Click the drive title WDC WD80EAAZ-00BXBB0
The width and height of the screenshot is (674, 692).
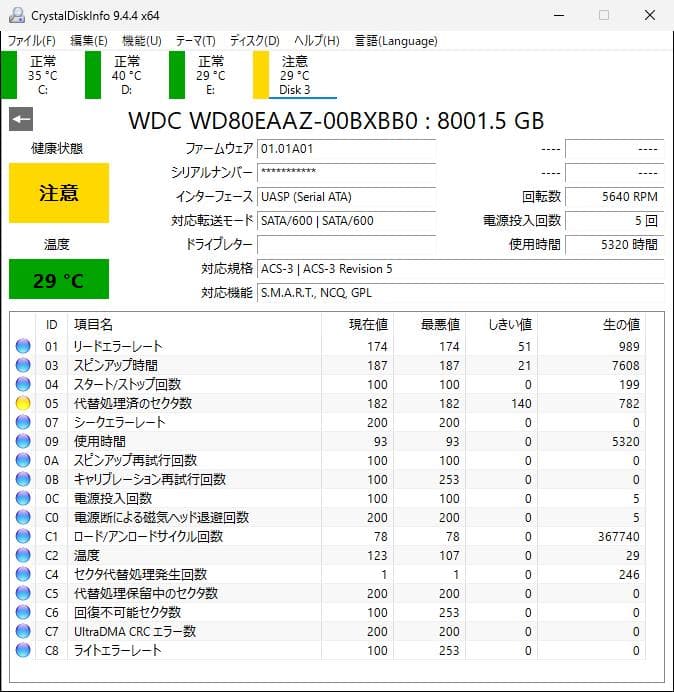(273, 120)
